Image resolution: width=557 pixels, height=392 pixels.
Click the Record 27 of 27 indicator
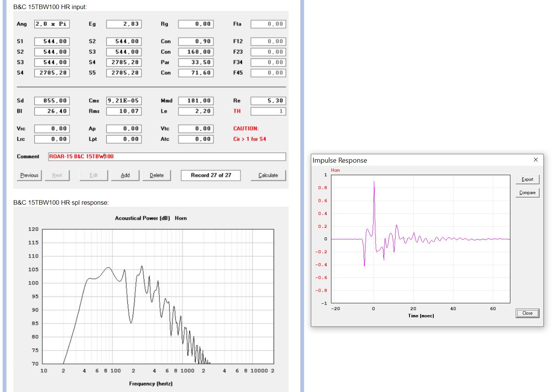point(211,176)
